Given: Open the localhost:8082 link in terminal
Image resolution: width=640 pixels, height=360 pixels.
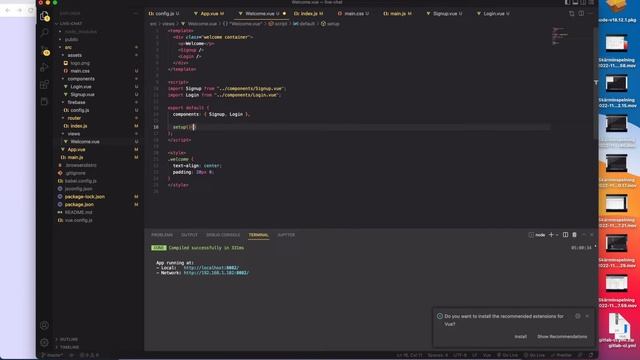Looking at the screenshot, I should pos(211,268).
